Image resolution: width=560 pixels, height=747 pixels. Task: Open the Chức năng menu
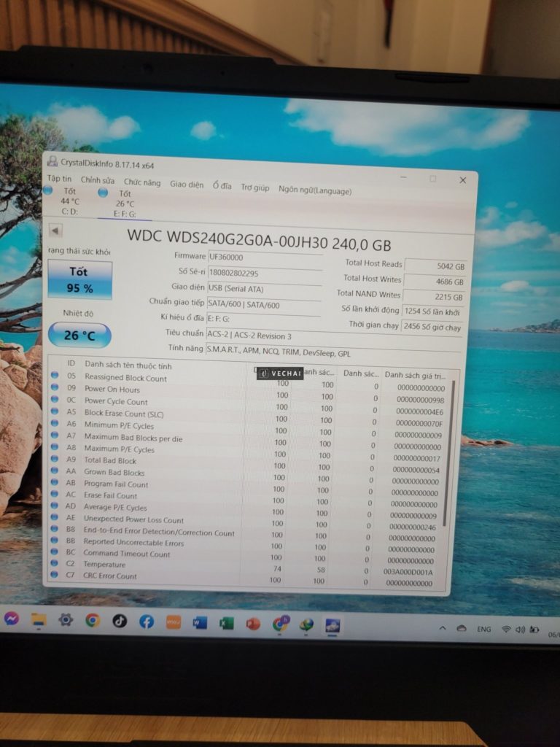141,183
